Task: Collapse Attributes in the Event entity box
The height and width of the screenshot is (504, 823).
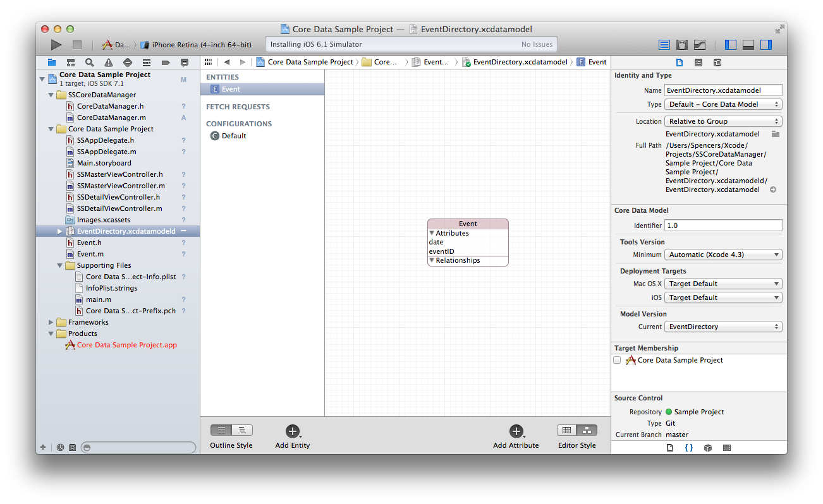Action: point(432,233)
